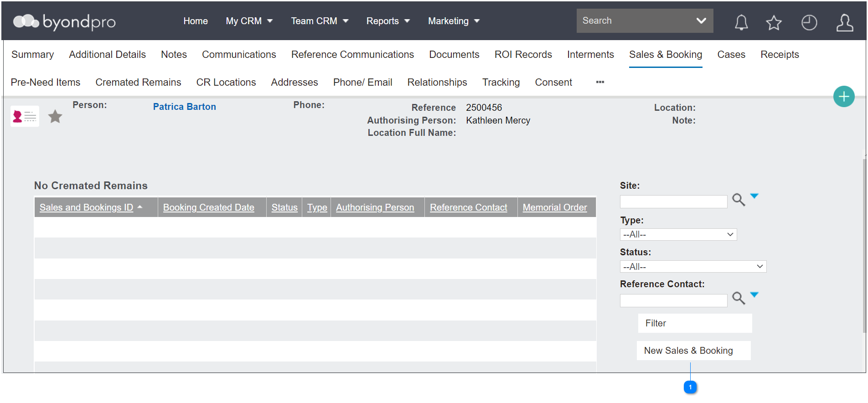Image resolution: width=868 pixels, height=403 pixels.
Task: Sort by Reference Contact column
Action: click(469, 207)
